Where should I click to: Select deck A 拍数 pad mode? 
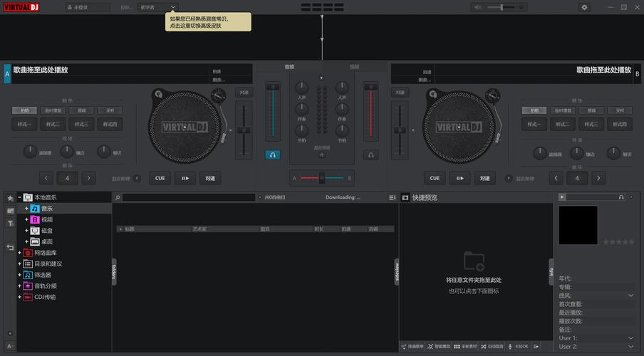pyautogui.click(x=25, y=110)
